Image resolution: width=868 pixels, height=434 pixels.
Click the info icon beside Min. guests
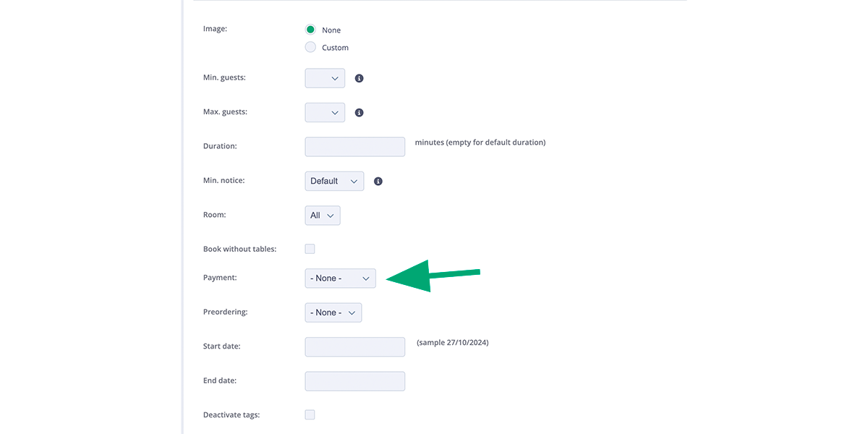[x=359, y=77]
